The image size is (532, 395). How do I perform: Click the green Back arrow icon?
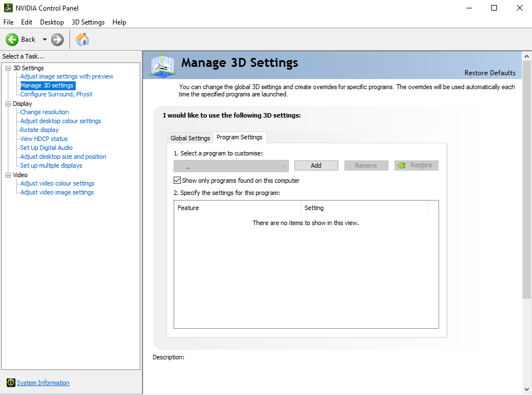pos(12,40)
